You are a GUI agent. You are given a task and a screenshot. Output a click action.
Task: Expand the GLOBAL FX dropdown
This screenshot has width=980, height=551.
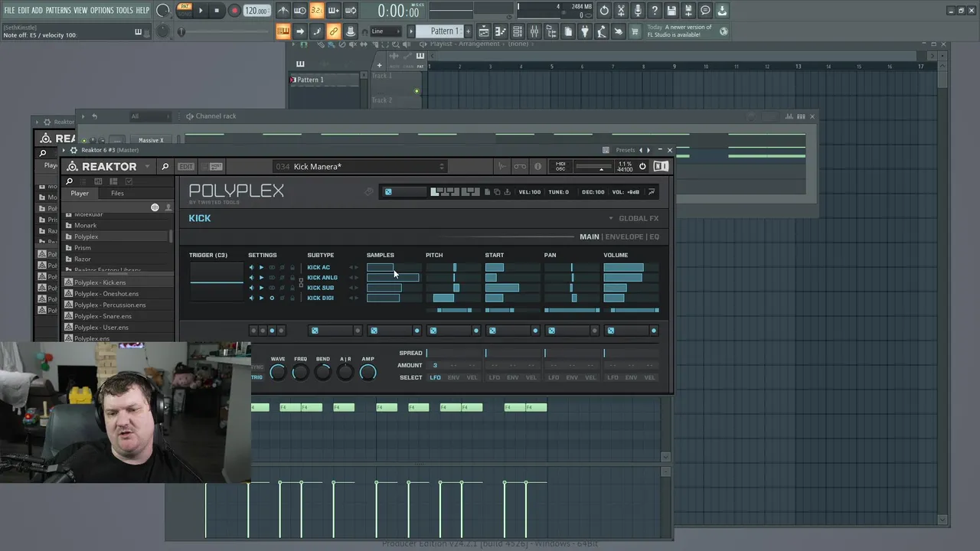(x=634, y=218)
